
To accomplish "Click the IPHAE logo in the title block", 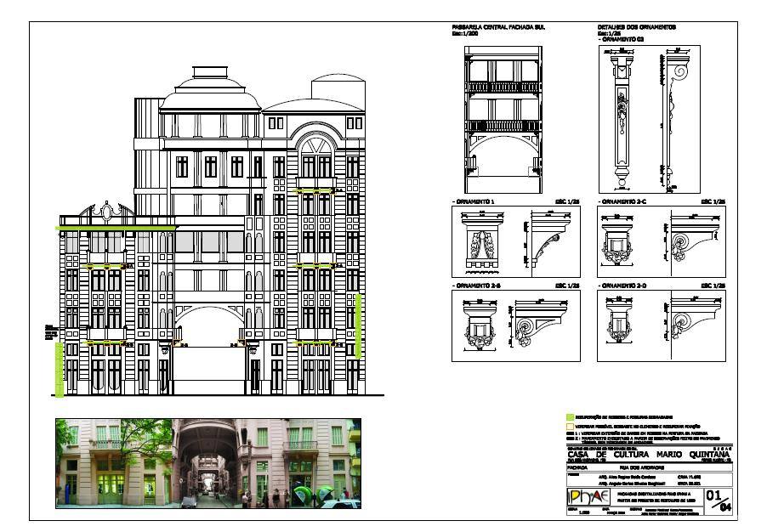I will (588, 497).
